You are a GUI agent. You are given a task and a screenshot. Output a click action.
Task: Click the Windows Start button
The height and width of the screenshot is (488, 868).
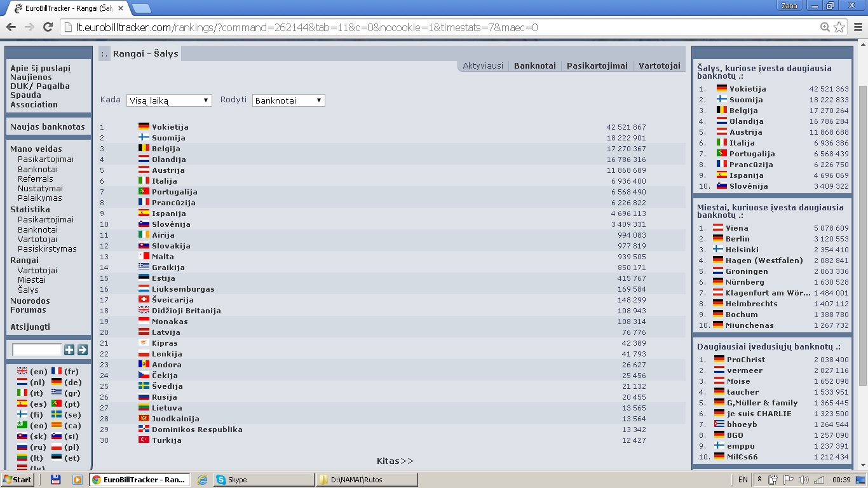point(17,480)
